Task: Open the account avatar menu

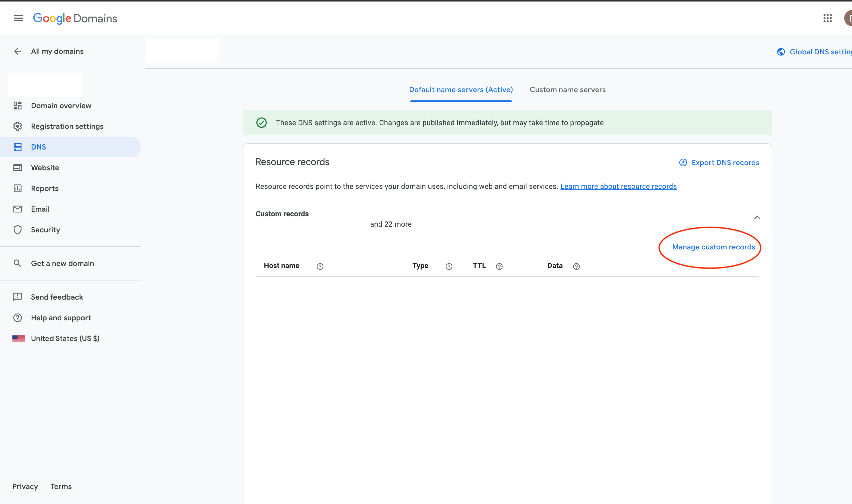Action: coord(848,18)
